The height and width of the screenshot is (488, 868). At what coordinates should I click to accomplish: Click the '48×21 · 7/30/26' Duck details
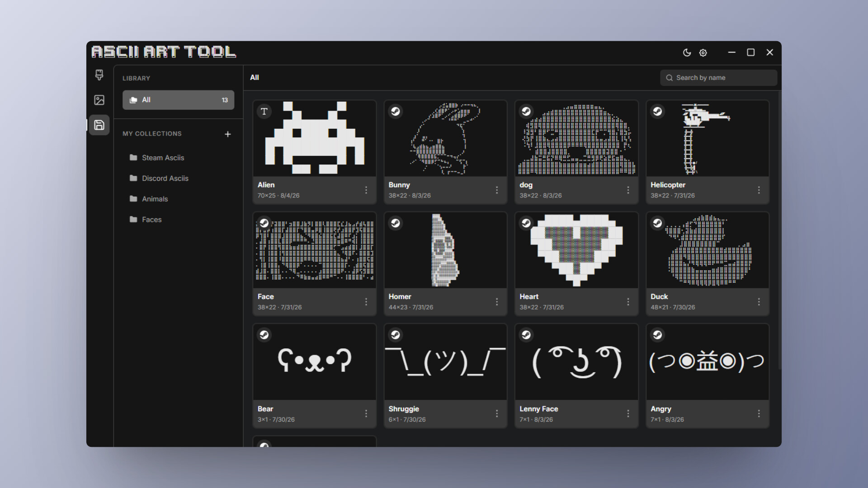(x=673, y=307)
